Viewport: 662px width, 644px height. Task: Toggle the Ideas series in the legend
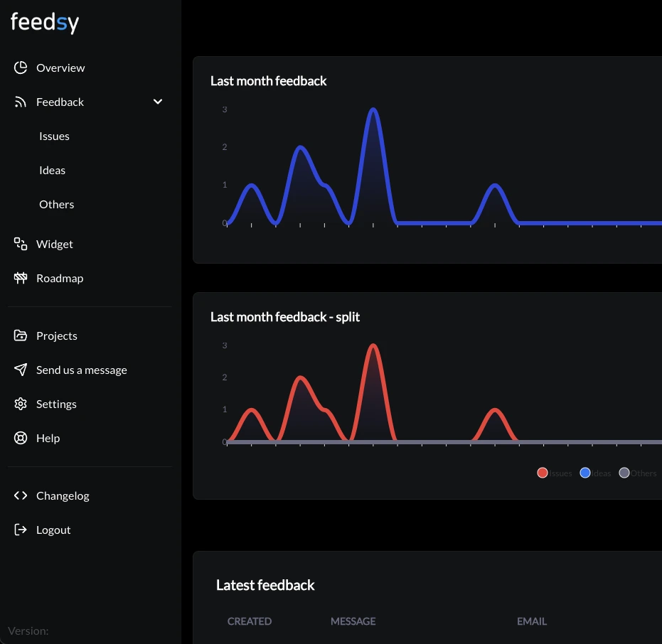[x=585, y=473]
